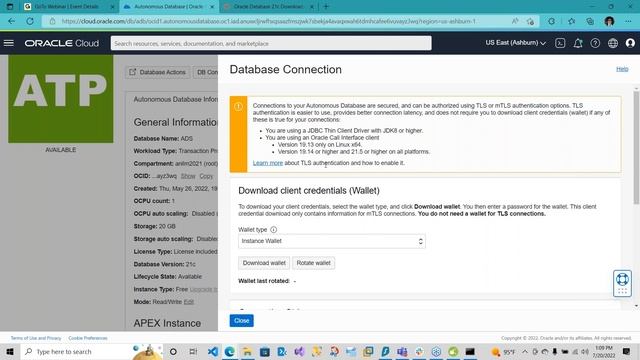Open a new browser tab

coord(326,7)
